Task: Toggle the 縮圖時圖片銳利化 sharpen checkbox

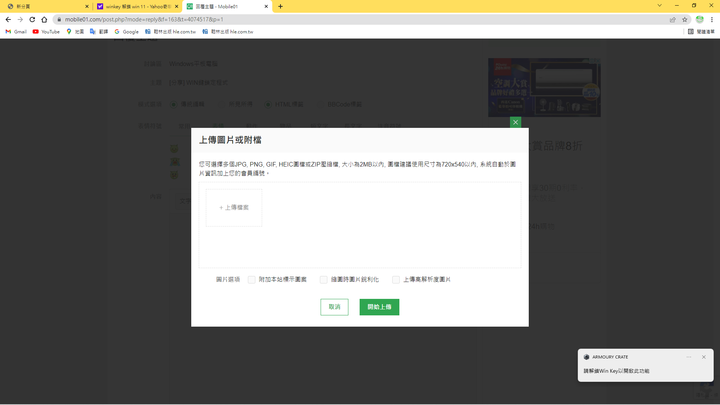Action: pos(324,280)
